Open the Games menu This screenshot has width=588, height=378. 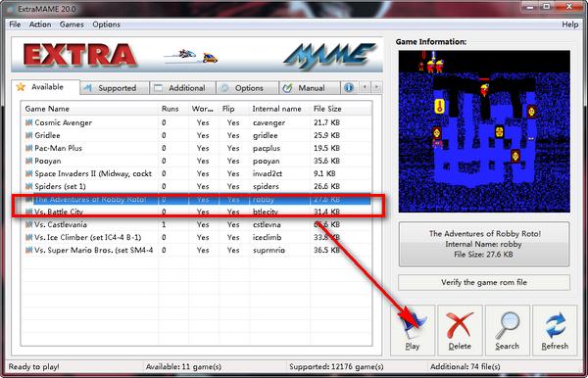coord(72,24)
